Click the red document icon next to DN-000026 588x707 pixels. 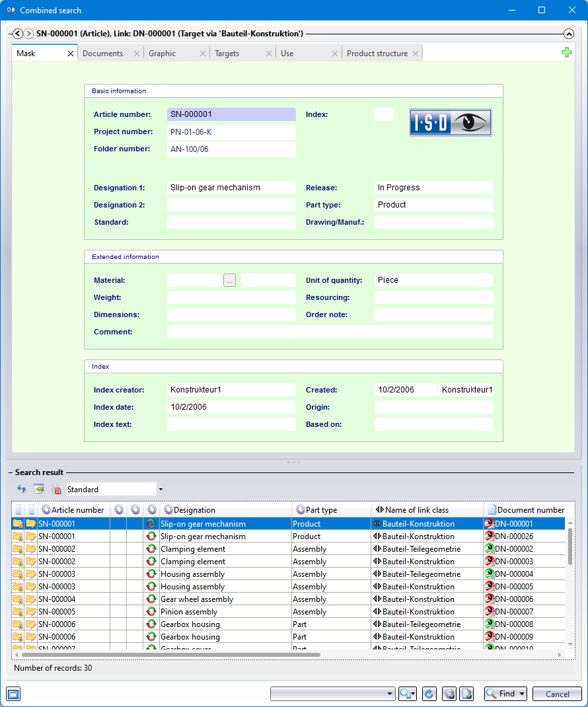[490, 536]
